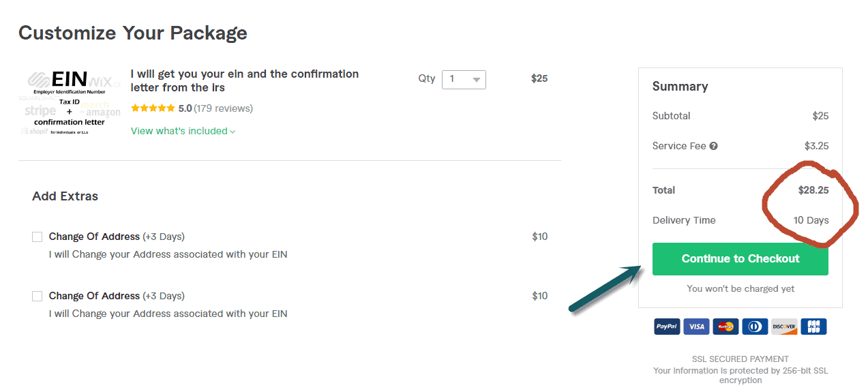Expand View what's included
This screenshot has height=392, width=868.
[183, 131]
